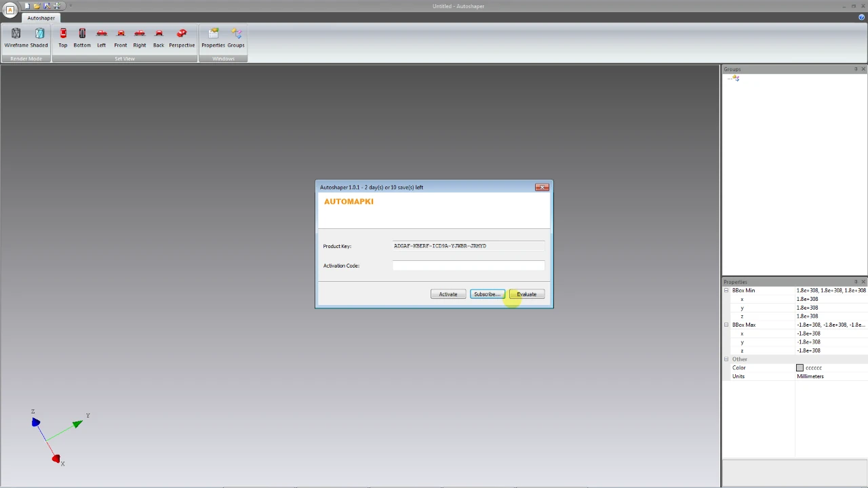Collapse the Other property group

coord(726,359)
